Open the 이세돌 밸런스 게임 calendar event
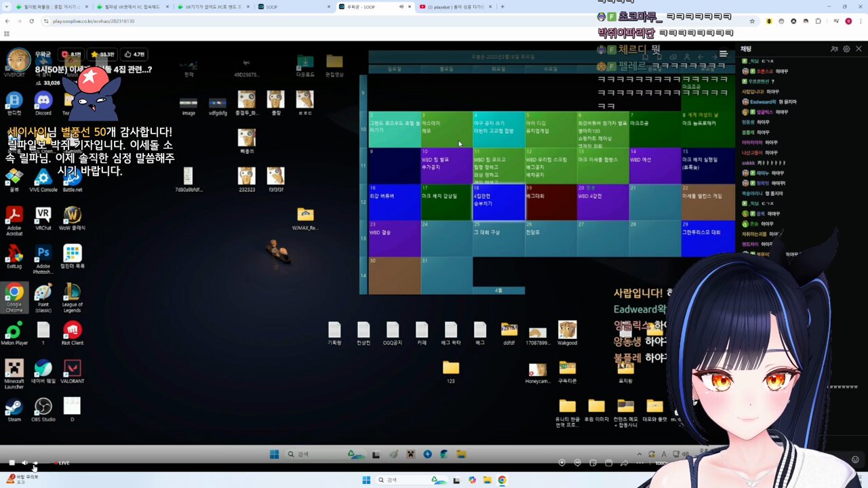Image resolution: width=868 pixels, height=488 pixels. click(x=708, y=202)
